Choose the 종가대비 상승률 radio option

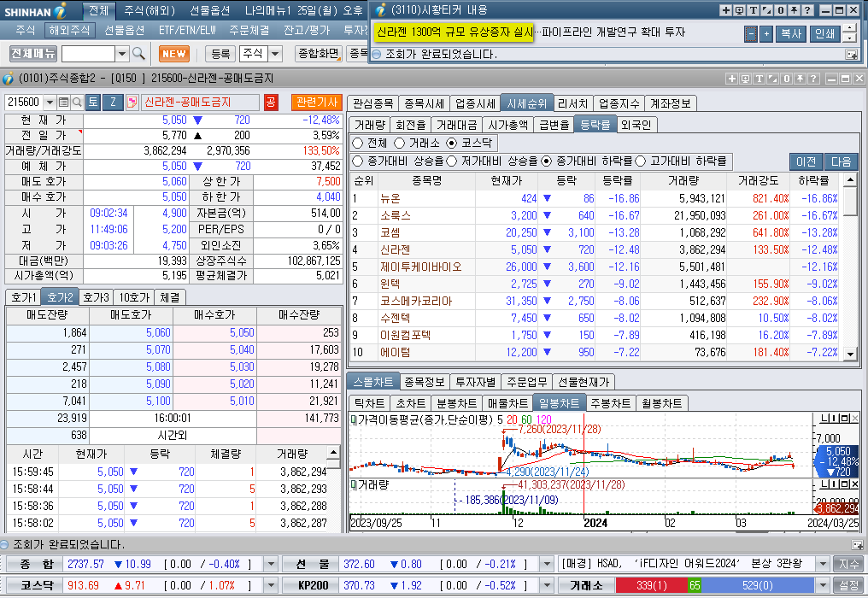click(x=358, y=161)
